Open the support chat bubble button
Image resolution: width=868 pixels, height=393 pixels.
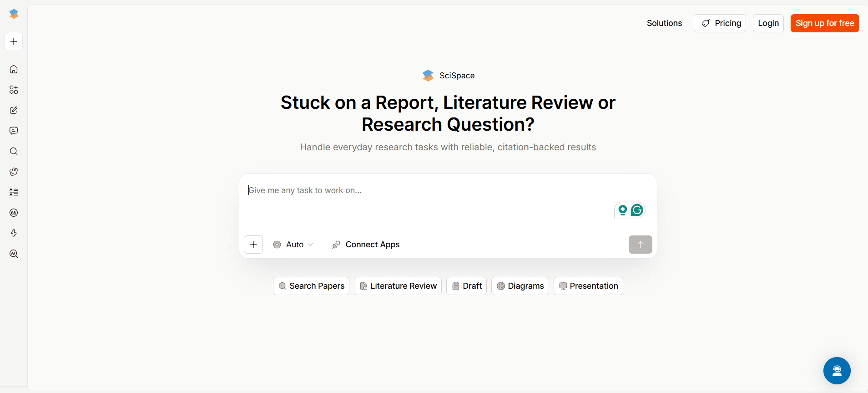[x=837, y=371]
